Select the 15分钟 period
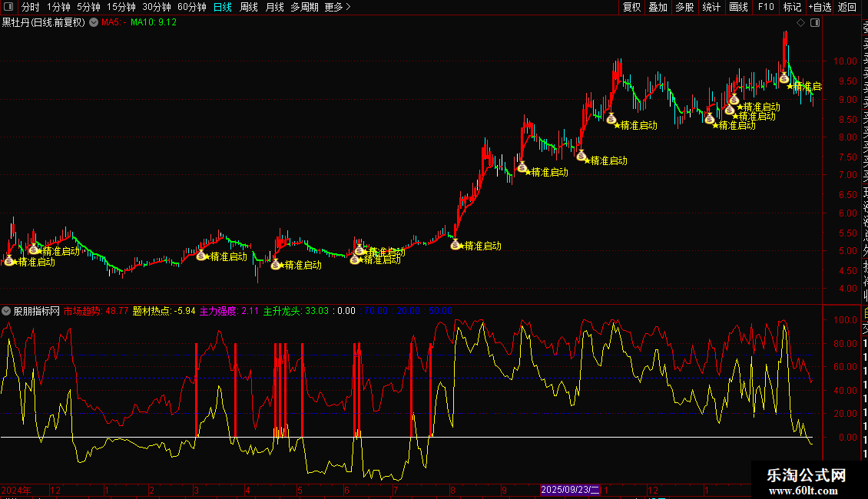 coord(121,7)
